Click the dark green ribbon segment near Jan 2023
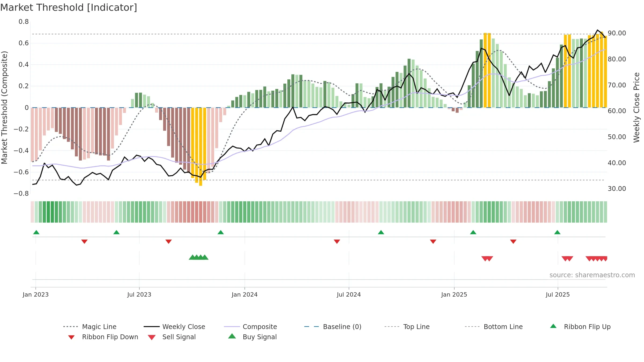644x362 pixels. (48, 212)
